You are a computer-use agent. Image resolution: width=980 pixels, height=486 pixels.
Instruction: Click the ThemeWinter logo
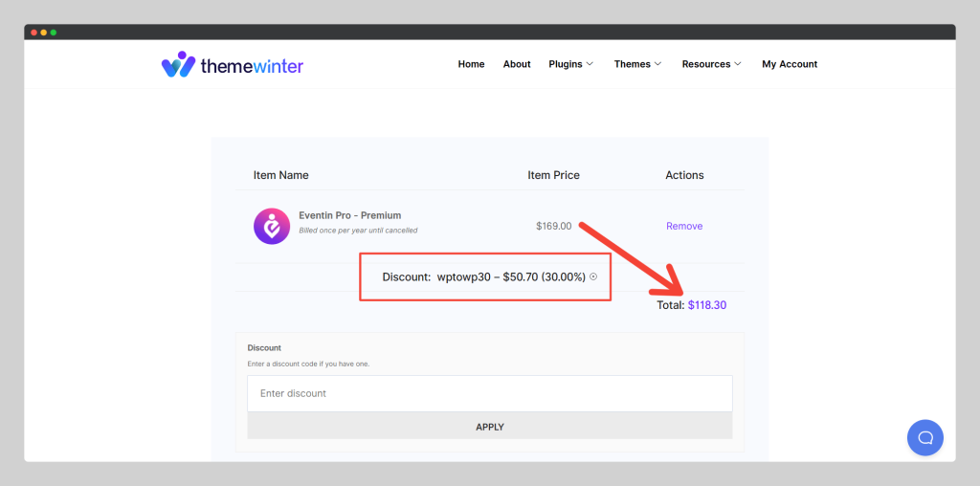[232, 64]
